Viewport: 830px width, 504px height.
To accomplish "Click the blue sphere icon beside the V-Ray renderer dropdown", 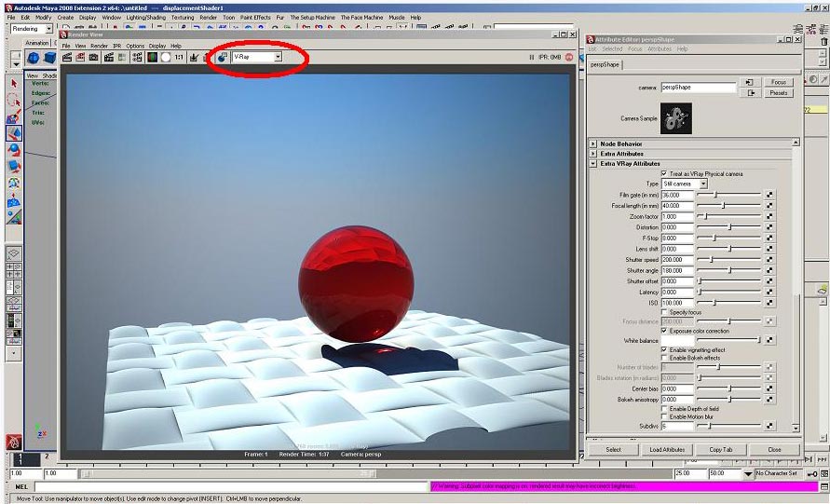I will pos(223,57).
